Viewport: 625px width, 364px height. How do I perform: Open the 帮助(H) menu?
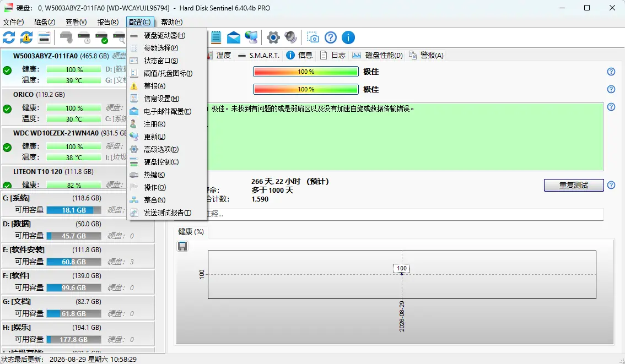coord(172,22)
